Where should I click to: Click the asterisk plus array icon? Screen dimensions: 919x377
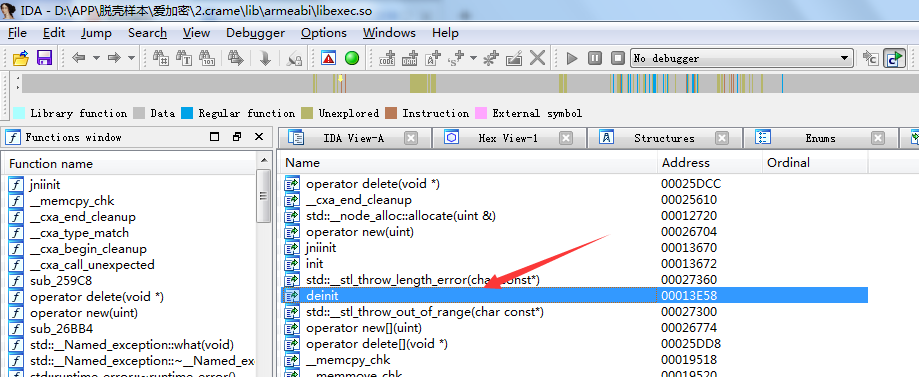pos(491,58)
